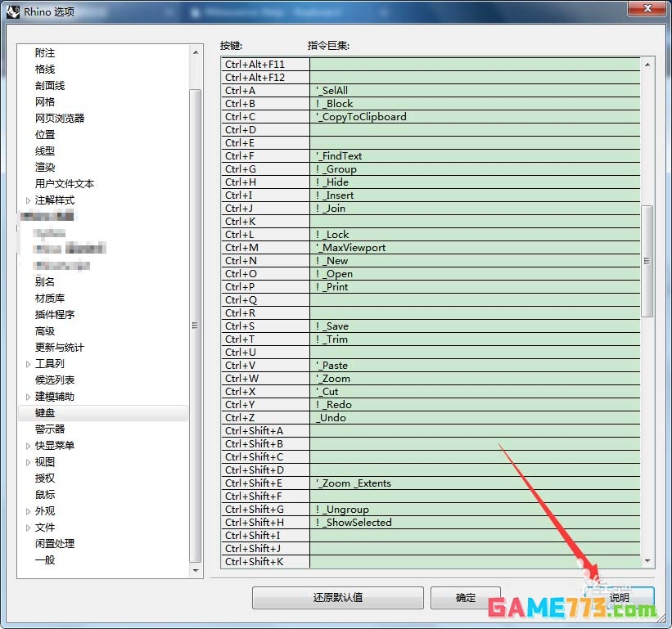Click the ! _Save macro cell
The height and width of the screenshot is (629, 672).
point(475,326)
